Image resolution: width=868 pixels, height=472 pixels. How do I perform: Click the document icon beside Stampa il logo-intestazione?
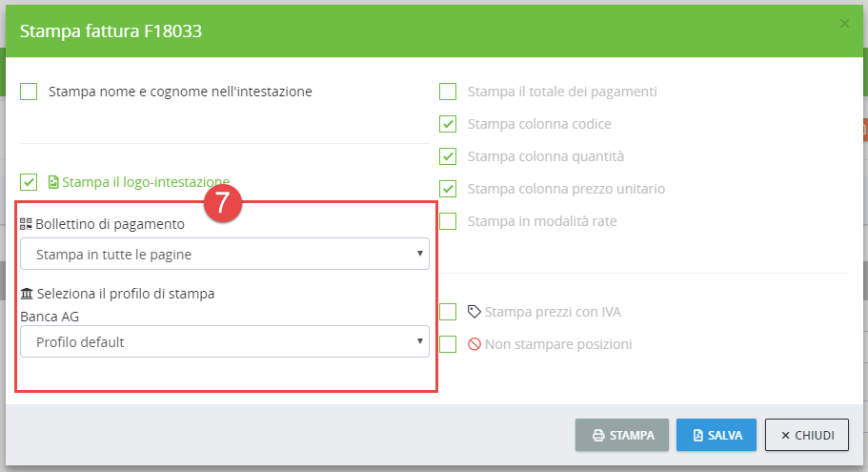pyautogui.click(x=53, y=181)
